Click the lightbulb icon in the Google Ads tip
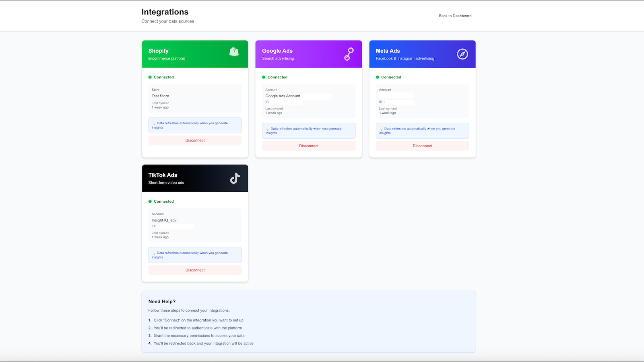This screenshot has width=644, height=362. point(268,129)
